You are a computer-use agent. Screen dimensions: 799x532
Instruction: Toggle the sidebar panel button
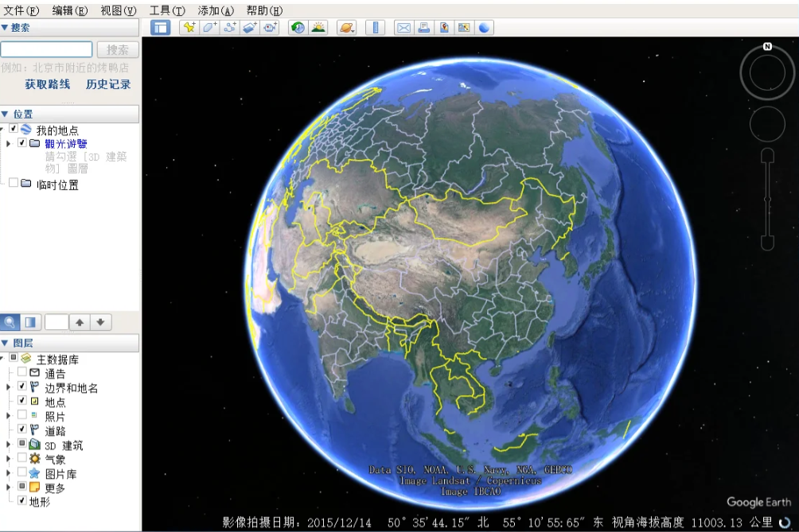(x=161, y=28)
